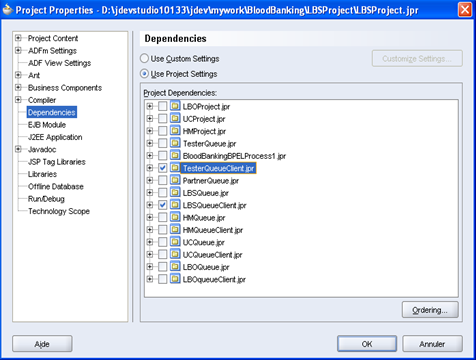Click the LBSQueueClient.jpr project folder icon
476x360 pixels.
(175, 205)
